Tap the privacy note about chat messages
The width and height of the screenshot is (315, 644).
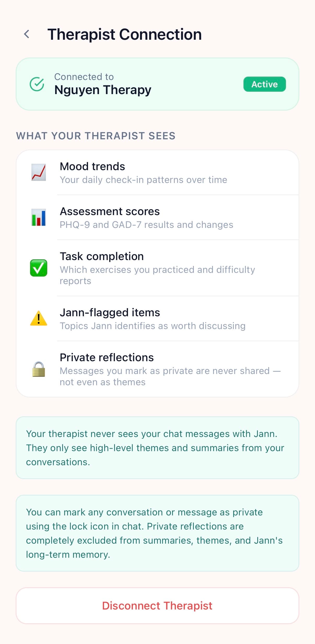pos(157,448)
